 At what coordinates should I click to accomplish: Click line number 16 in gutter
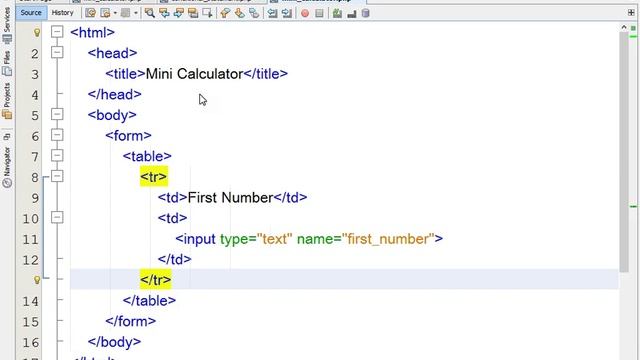coord(31,342)
